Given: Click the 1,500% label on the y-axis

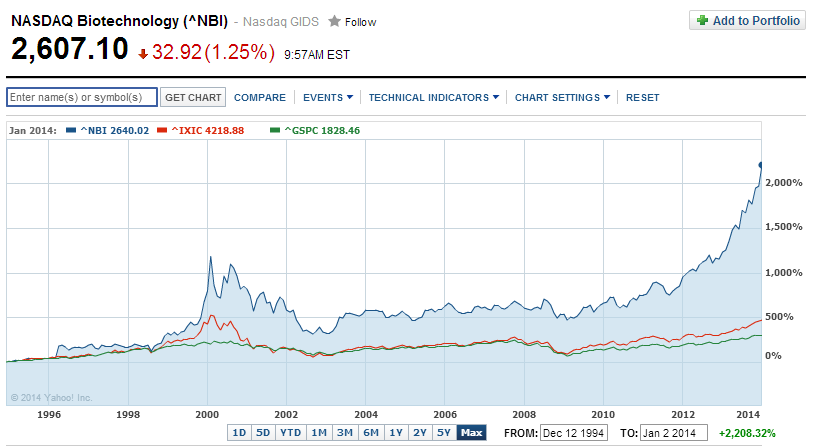Looking at the screenshot, I should (x=783, y=227).
